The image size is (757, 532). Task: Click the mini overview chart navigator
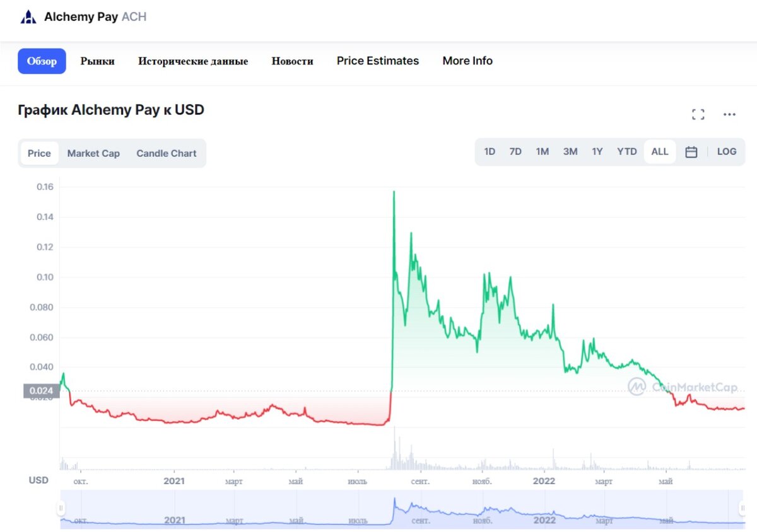(402, 509)
